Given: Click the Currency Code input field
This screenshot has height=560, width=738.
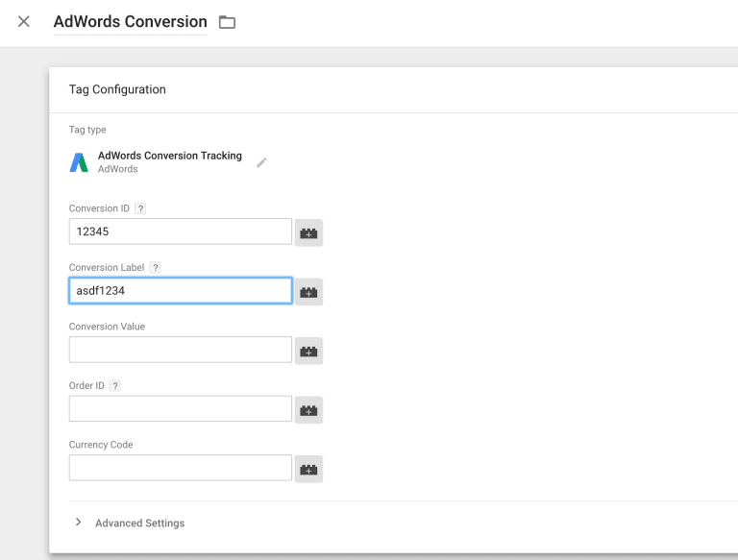Looking at the screenshot, I should (181, 468).
